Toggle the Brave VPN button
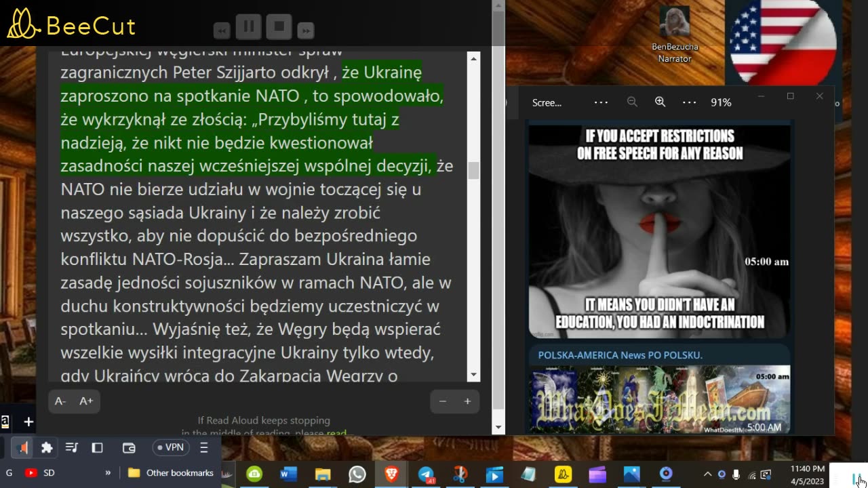 (170, 447)
